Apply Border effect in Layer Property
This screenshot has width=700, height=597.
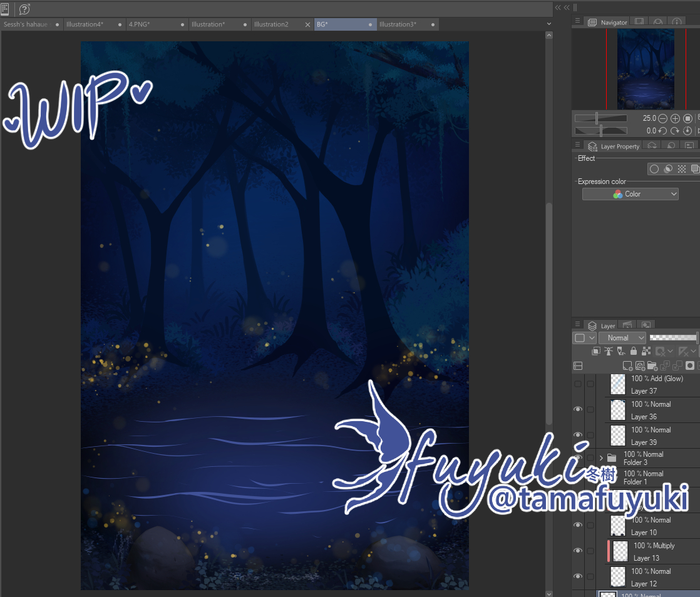click(x=654, y=169)
